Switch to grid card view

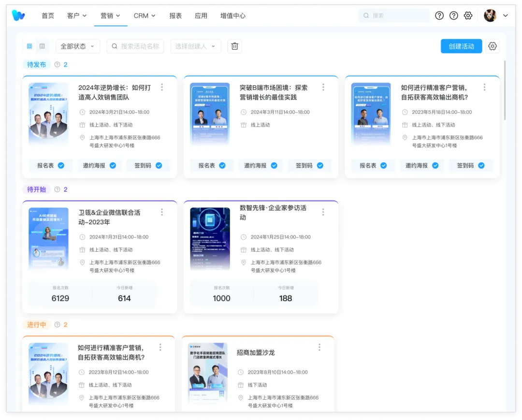pos(29,46)
